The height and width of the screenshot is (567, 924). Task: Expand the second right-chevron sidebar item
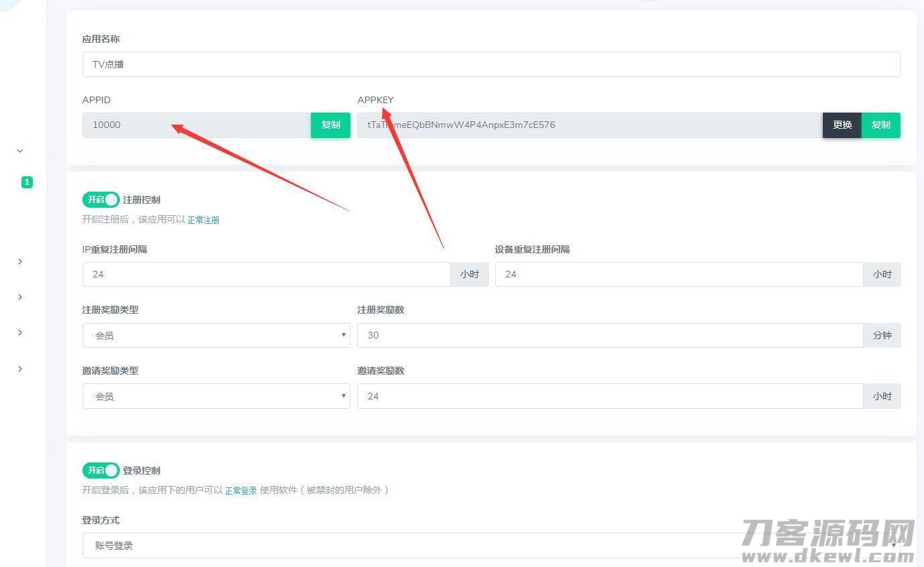20,297
